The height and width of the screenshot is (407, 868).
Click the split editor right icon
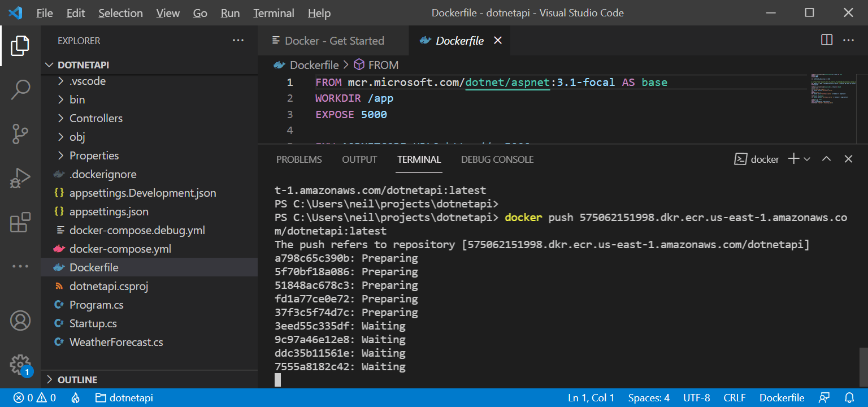[x=826, y=40]
